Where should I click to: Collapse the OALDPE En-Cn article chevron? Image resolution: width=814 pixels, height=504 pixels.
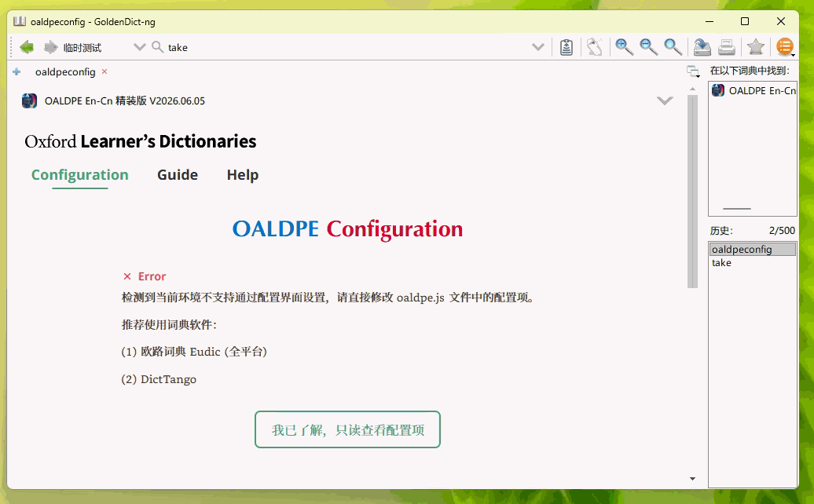coord(665,100)
